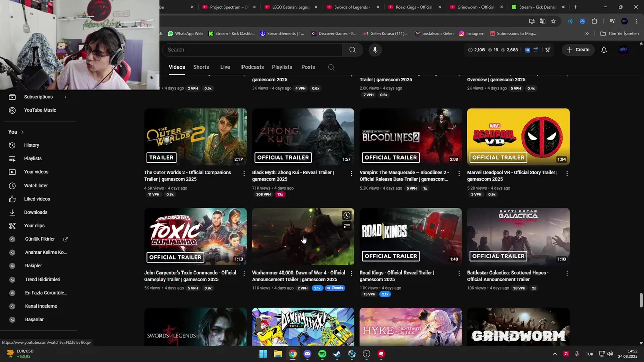Screen dimensions: 644x362
Task: Open Liked videos in the sidebar
Action: (x=38, y=199)
